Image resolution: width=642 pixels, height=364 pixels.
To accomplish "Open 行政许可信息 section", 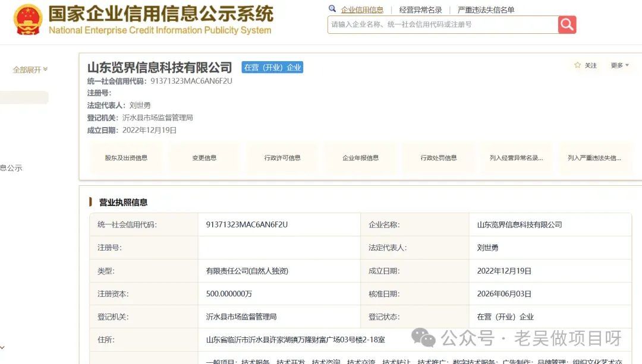I will pyautogui.click(x=282, y=158).
